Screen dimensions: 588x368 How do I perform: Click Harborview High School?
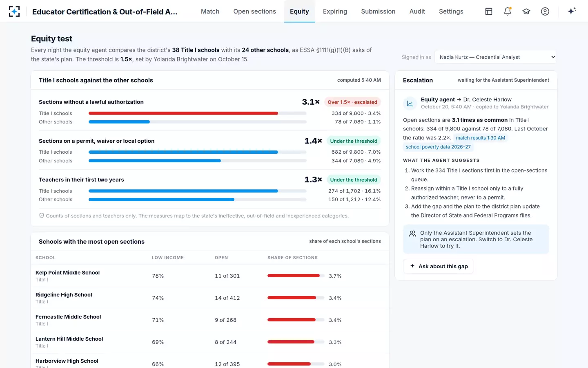(67, 361)
